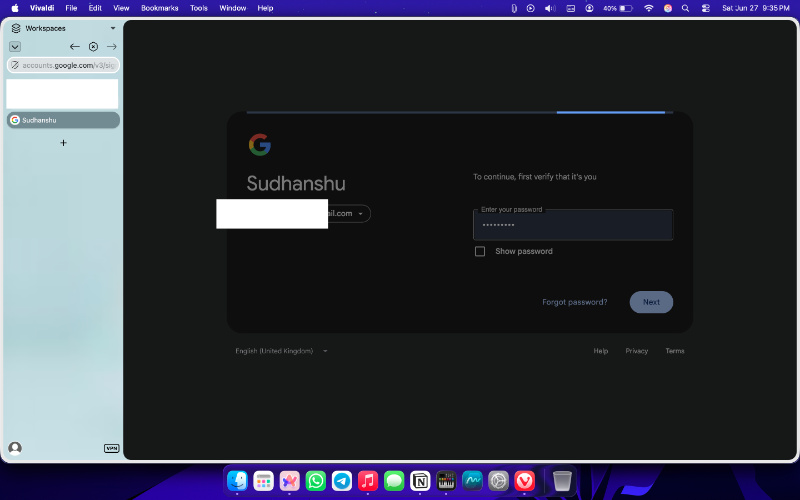Open the Privacy footer link
Viewport: 800px width, 500px height.
coord(637,351)
